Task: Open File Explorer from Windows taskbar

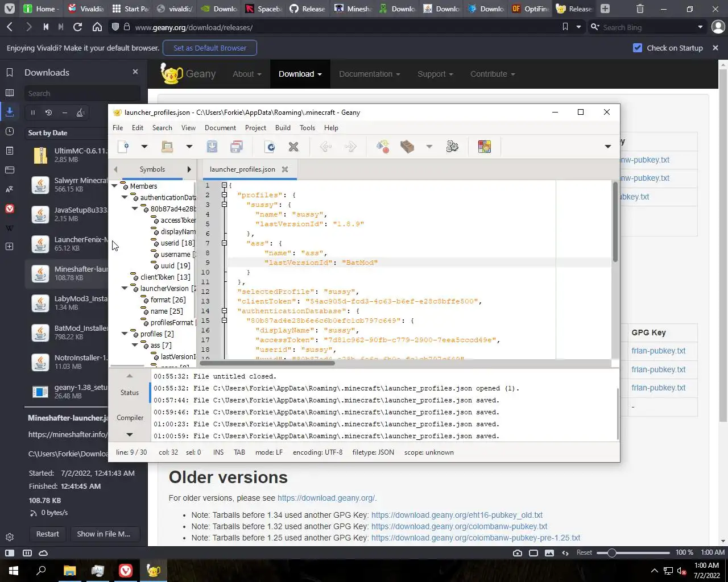Action: 69,570
